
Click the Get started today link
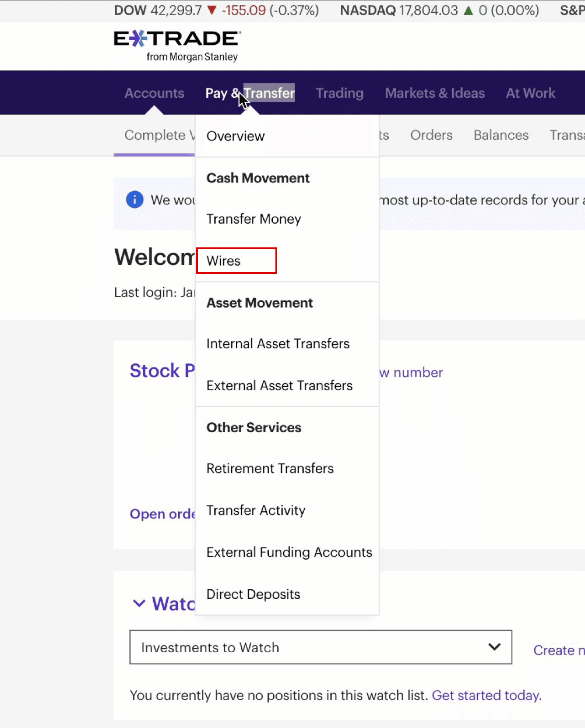[487, 695]
